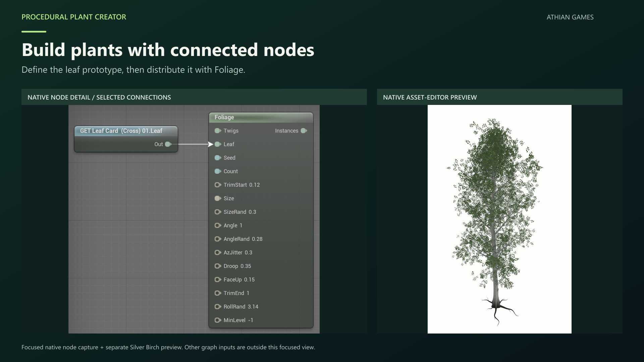Screen dimensions: 644x362
Task: Click the Out pin of GET Leaf Card node
Action: coord(168,144)
